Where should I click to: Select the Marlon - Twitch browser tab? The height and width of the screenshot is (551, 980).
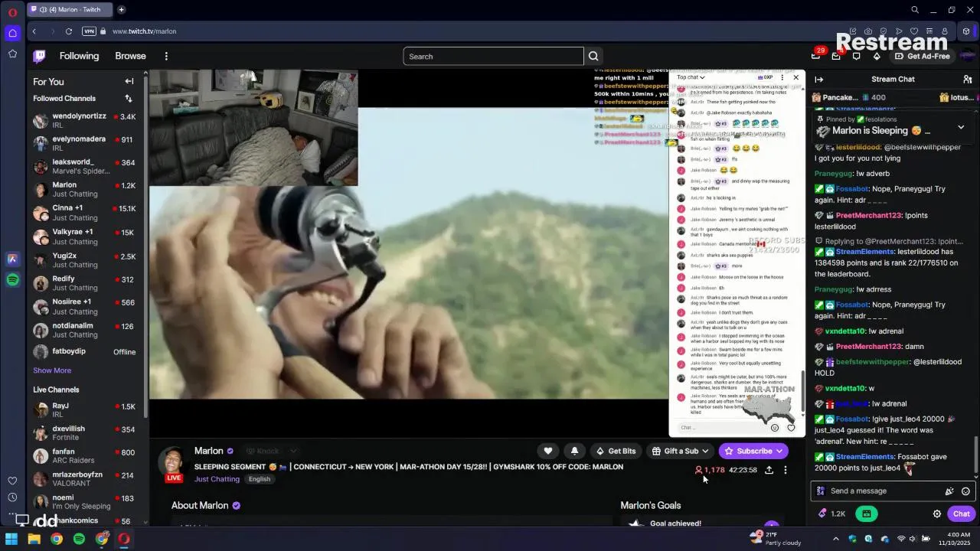pyautogui.click(x=70, y=10)
